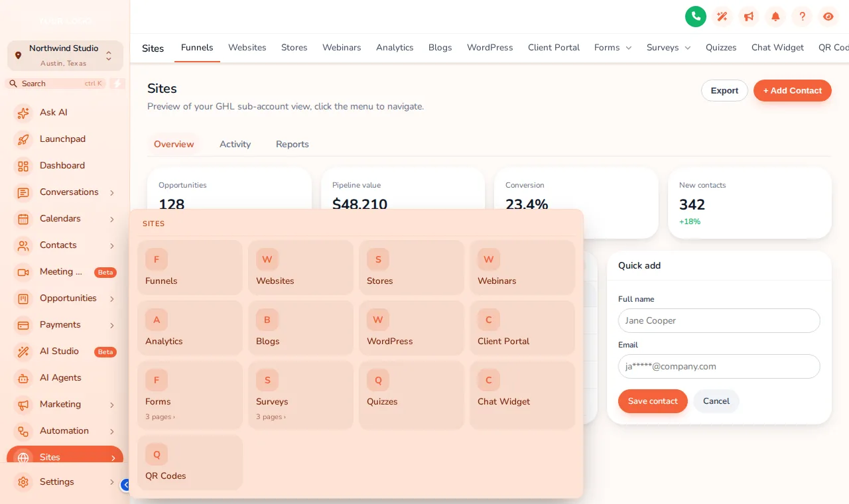849x504 pixels.
Task: Click the Add Contact button
Action: pyautogui.click(x=793, y=91)
